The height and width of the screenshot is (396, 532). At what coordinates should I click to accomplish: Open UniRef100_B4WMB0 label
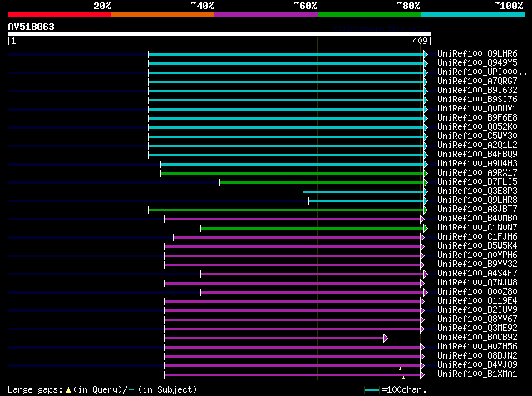pyautogui.click(x=477, y=219)
